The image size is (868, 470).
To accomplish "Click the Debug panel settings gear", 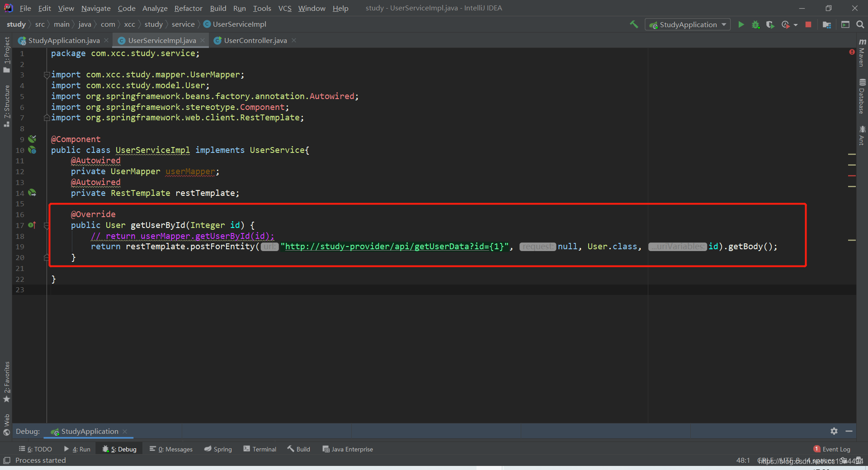I will (834, 431).
